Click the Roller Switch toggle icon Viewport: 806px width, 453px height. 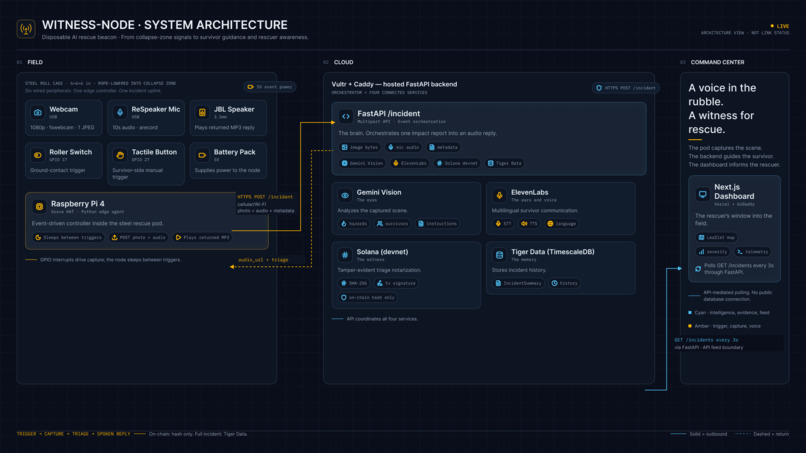[38, 155]
